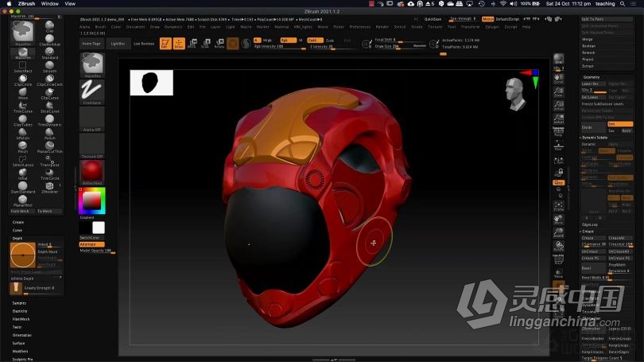Image resolution: width=644 pixels, height=362 pixels.
Task: Open the FreeHand stroke picker
Action: [x=92, y=92]
